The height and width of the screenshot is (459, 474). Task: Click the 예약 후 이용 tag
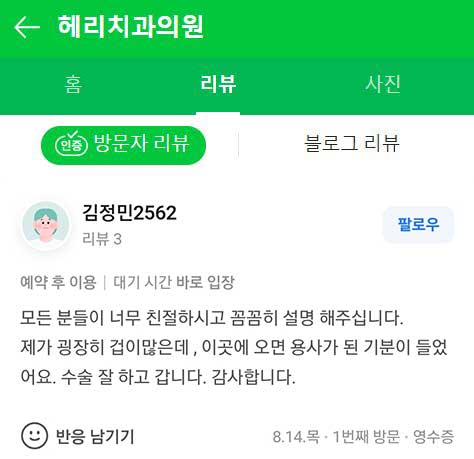[58, 282]
